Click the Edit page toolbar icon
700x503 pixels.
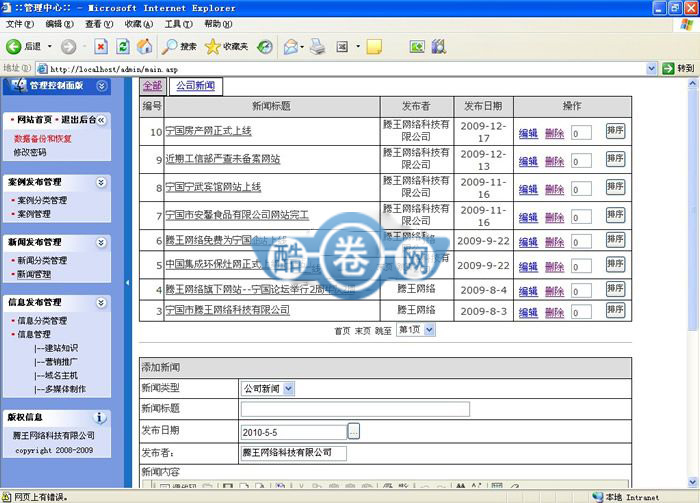coord(342,46)
